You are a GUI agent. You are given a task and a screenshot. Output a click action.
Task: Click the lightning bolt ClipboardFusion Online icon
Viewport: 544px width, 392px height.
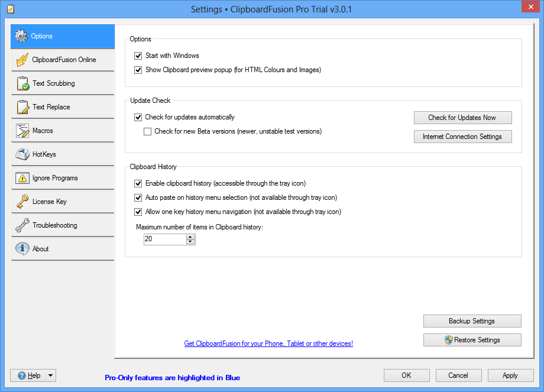(22, 60)
